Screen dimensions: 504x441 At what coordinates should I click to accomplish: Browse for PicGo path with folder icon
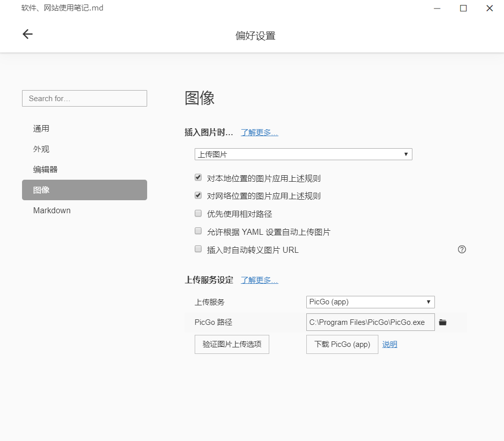pyautogui.click(x=442, y=322)
